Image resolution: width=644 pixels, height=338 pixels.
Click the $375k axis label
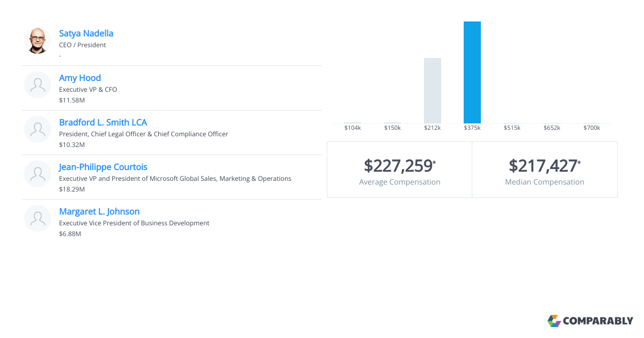[x=472, y=128]
